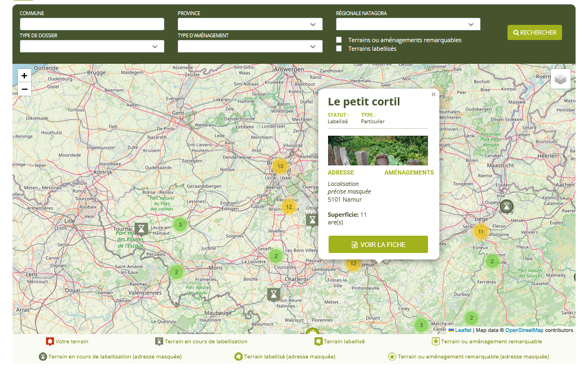Select hourglass marker near Blegny
588x373 pixels.
[506, 206]
